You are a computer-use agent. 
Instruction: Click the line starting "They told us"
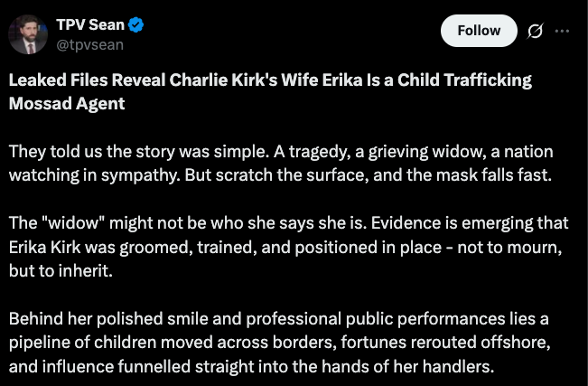(x=280, y=151)
